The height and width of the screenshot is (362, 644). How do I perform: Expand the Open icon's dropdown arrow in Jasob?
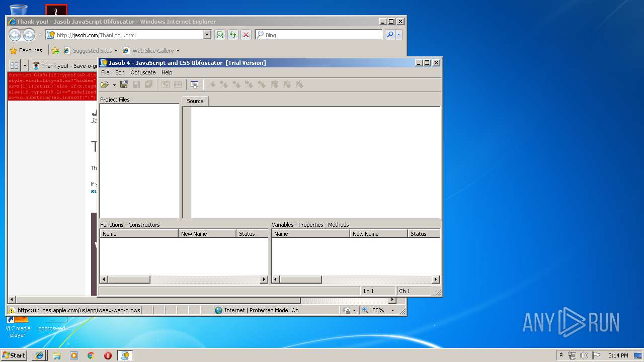click(x=114, y=85)
